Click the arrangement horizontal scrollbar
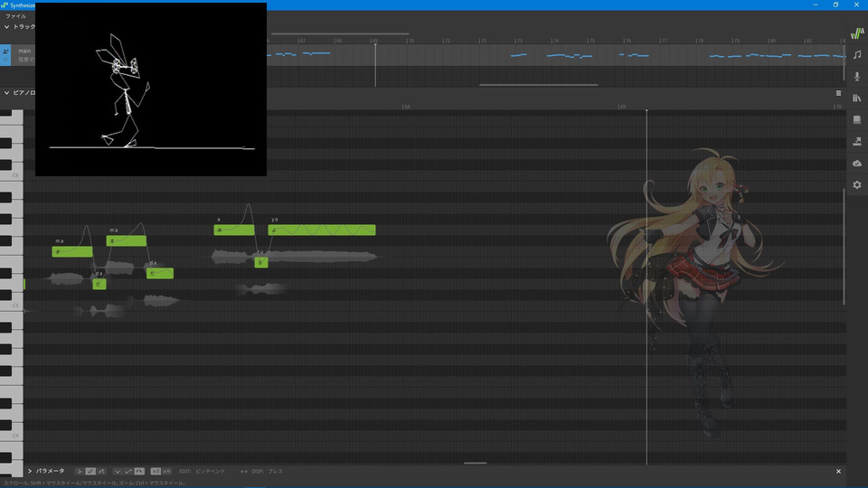This screenshot has width=868, height=488. click(x=538, y=85)
